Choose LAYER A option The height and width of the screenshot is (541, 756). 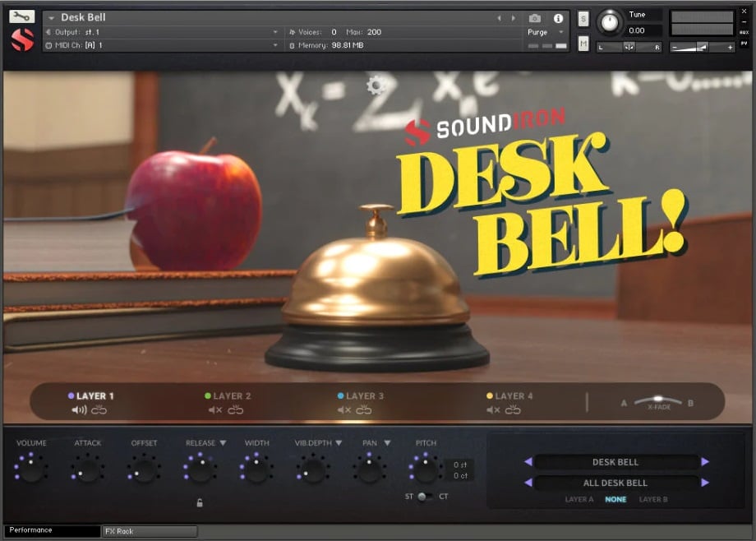[x=579, y=500]
